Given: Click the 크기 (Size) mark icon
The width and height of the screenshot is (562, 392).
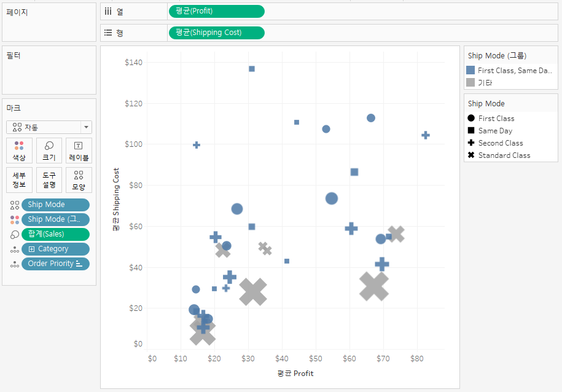Looking at the screenshot, I should [49, 151].
